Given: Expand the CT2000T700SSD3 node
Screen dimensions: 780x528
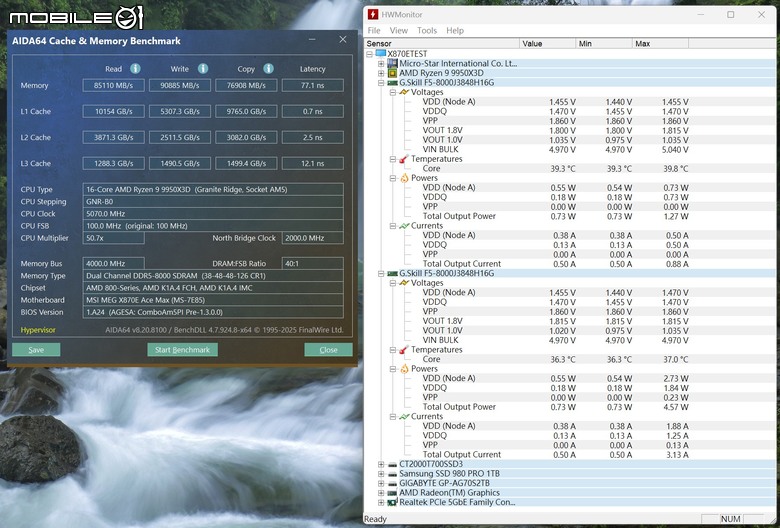Looking at the screenshot, I should (381, 464).
